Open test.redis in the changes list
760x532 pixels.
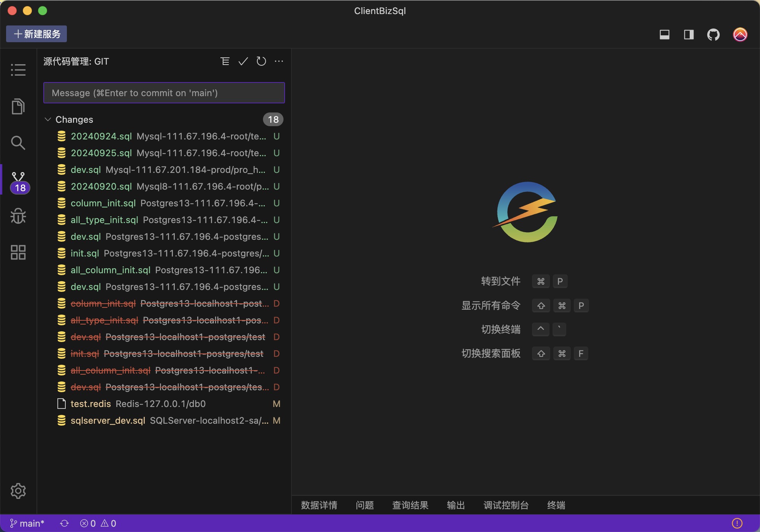[91, 404]
